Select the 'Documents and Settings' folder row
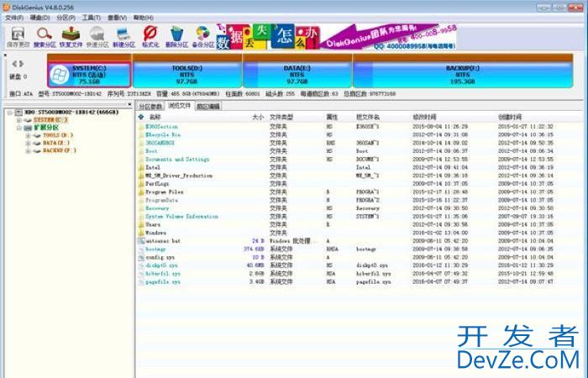 [361, 160]
